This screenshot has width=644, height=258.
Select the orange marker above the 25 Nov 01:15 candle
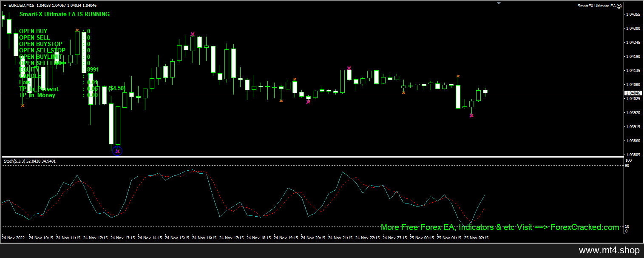[458, 77]
